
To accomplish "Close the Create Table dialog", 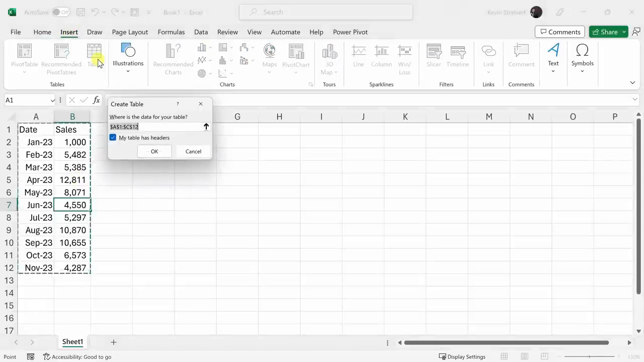I will pos(201,104).
